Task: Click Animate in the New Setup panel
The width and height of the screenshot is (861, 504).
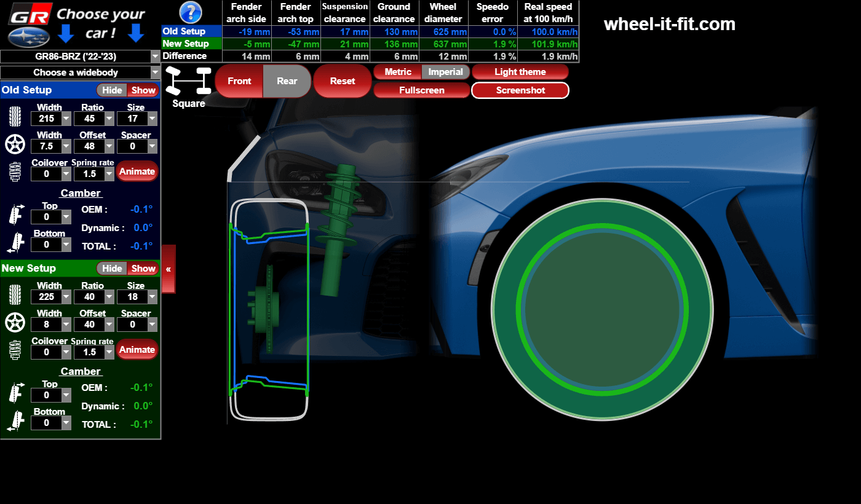Action: pos(137,350)
